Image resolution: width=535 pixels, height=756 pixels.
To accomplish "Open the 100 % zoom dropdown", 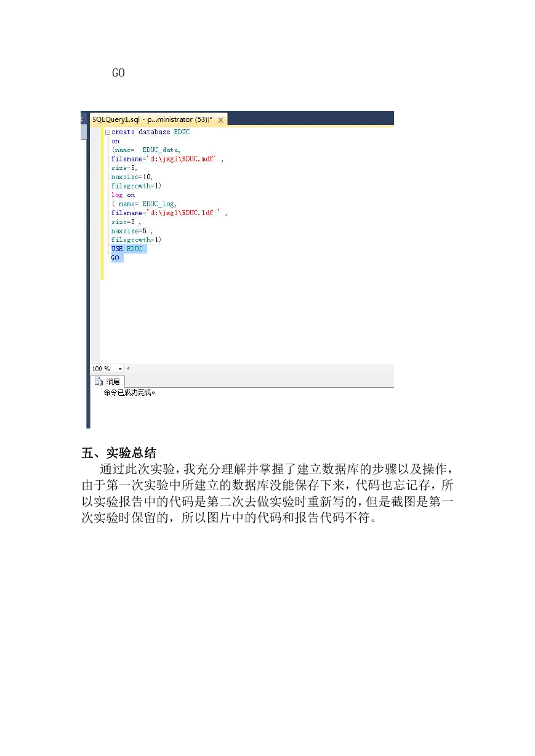I will click(119, 369).
